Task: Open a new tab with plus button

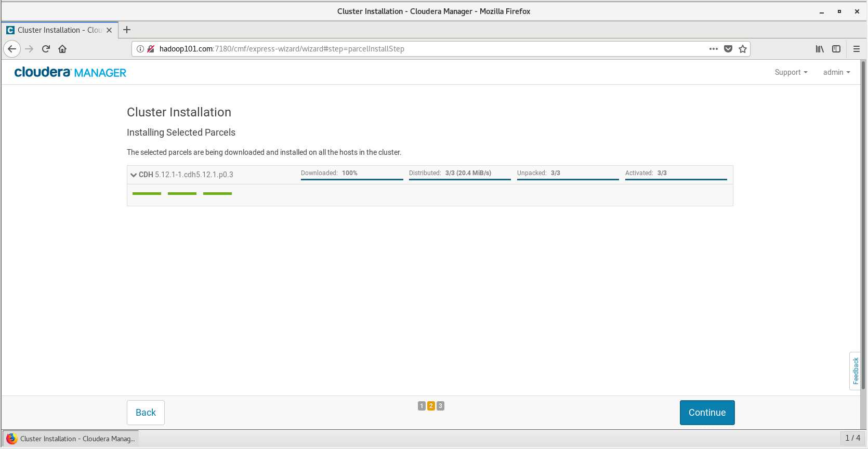Action: (x=127, y=30)
